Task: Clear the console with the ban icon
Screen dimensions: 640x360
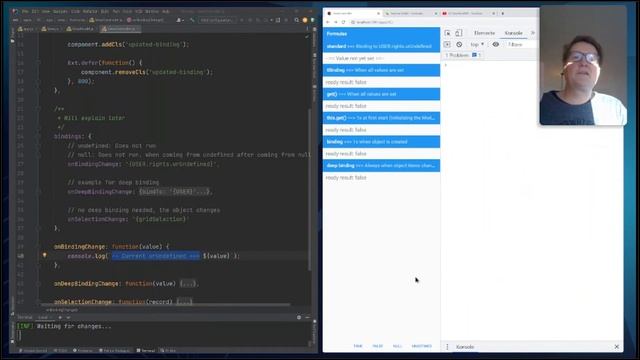Action: click(459, 44)
